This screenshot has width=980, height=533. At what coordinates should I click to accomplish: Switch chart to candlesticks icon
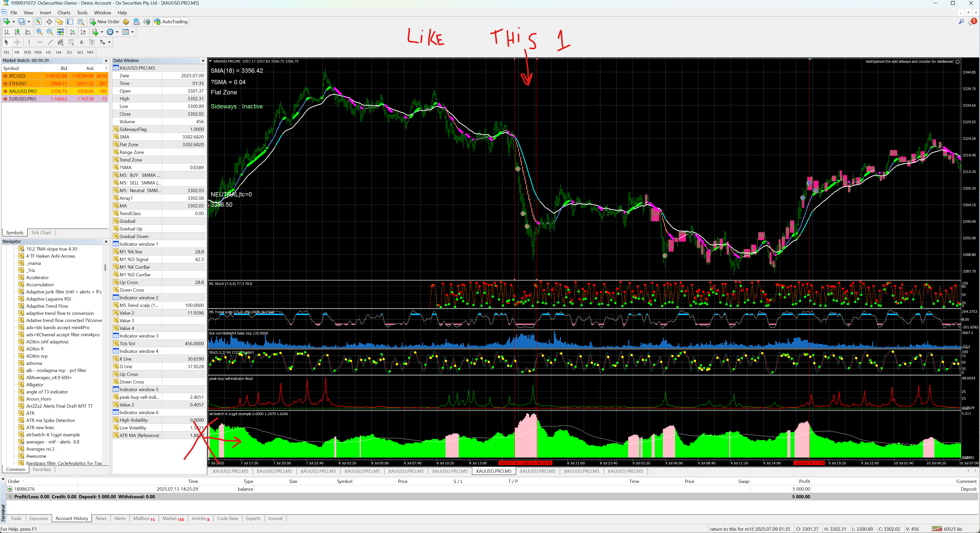tap(17, 32)
